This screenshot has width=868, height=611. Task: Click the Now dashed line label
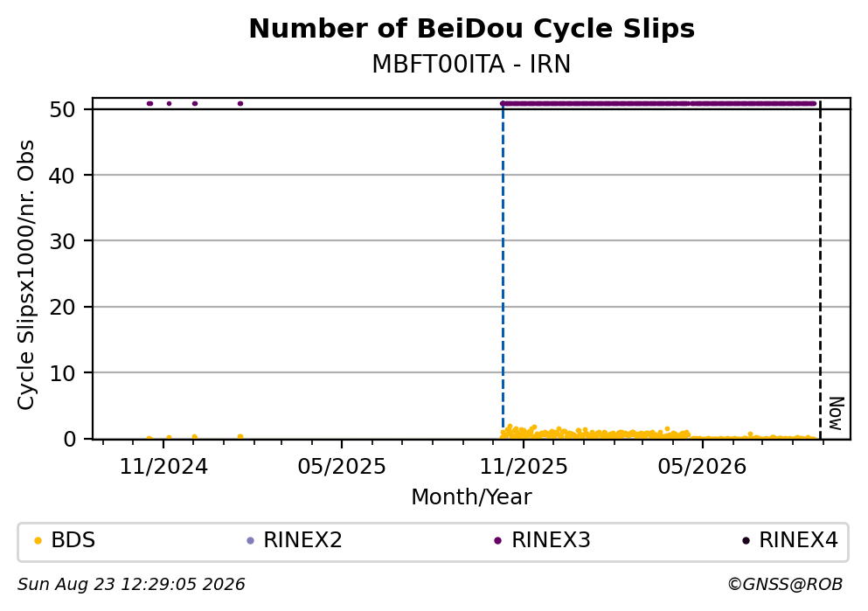coord(837,414)
